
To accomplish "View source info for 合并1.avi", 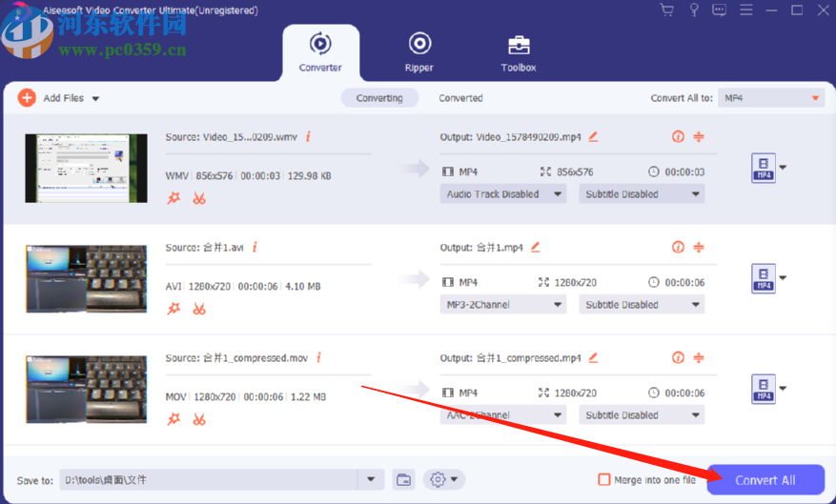I will click(255, 247).
